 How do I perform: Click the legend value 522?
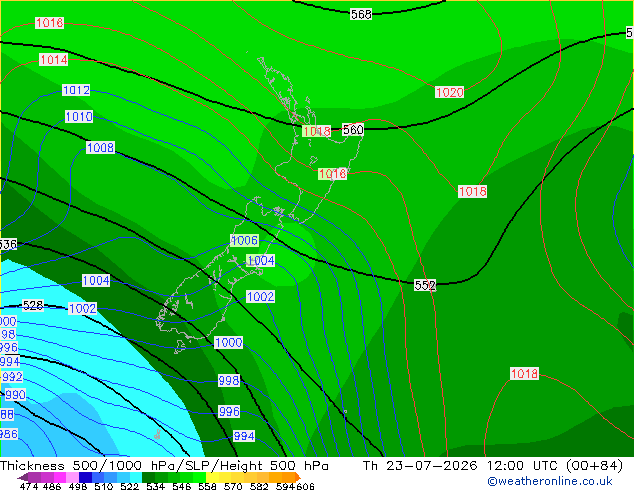pyautogui.click(x=129, y=486)
